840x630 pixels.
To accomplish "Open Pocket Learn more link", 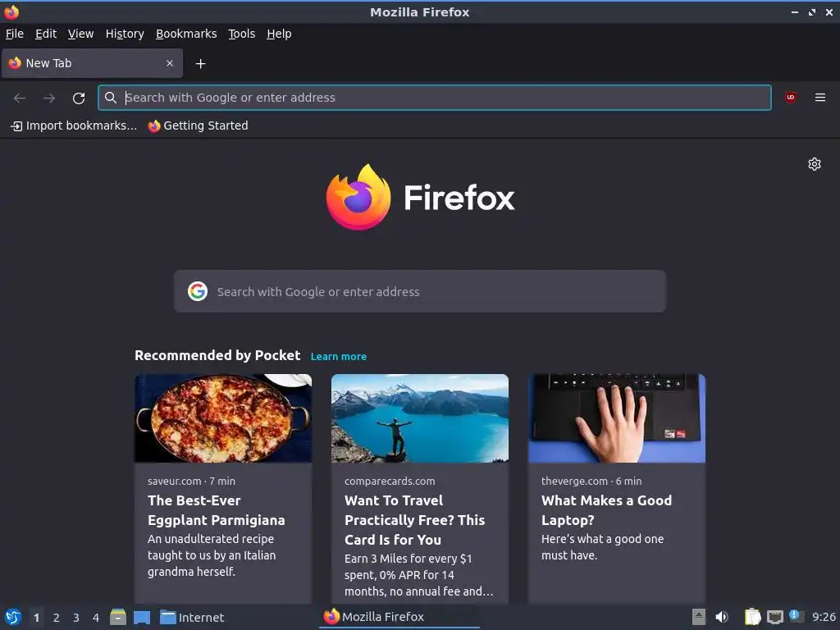I will pyautogui.click(x=339, y=356).
